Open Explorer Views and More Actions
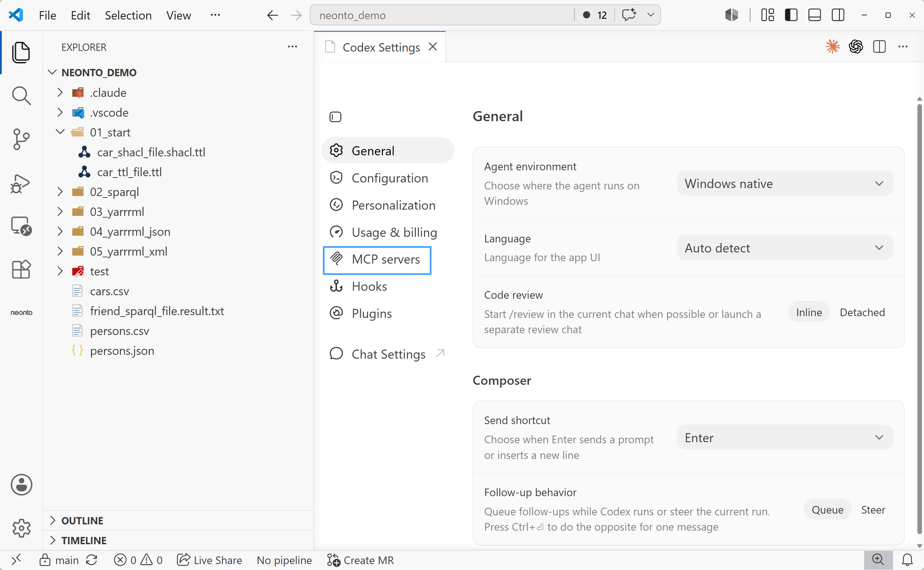 click(292, 47)
